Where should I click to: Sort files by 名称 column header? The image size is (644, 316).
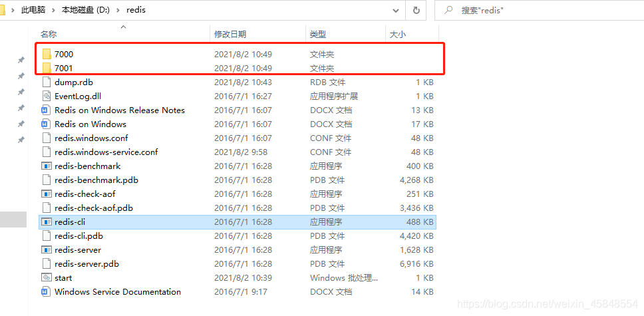(x=49, y=34)
